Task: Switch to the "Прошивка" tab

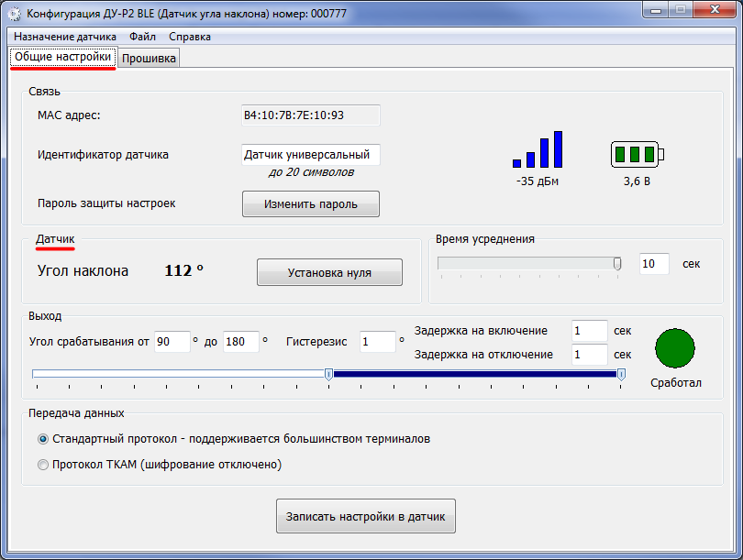Action: click(x=149, y=59)
